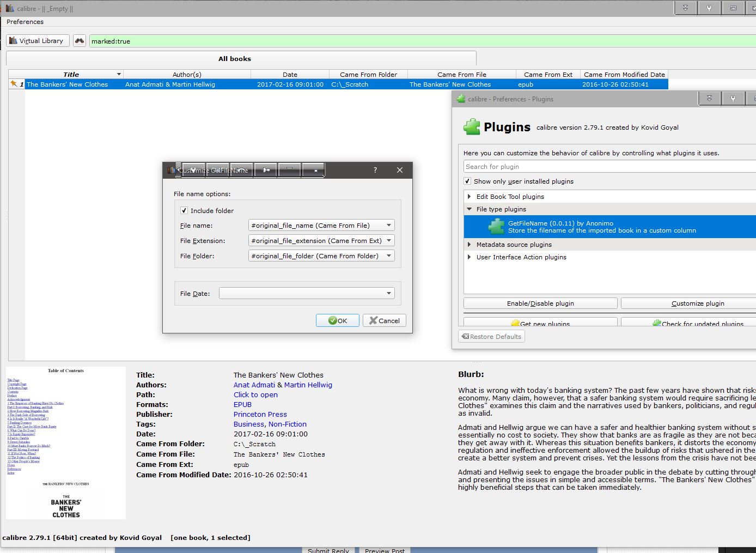Sort by the Date column header
This screenshot has width=756, height=553.
(290, 75)
